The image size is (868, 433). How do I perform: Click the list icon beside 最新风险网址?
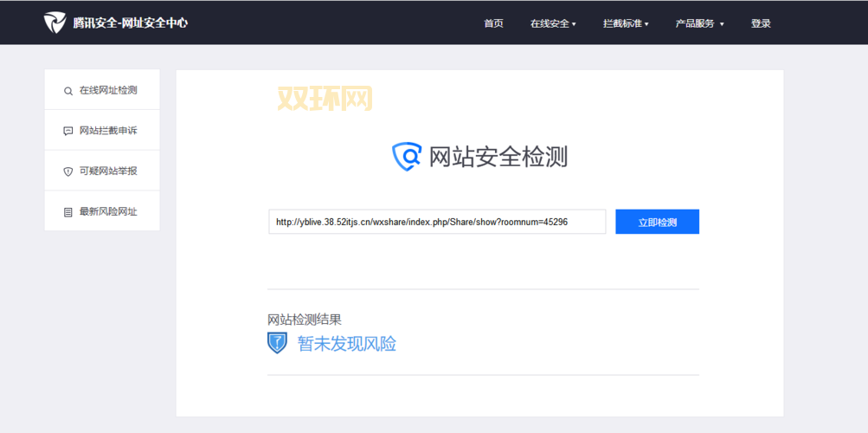pos(68,212)
